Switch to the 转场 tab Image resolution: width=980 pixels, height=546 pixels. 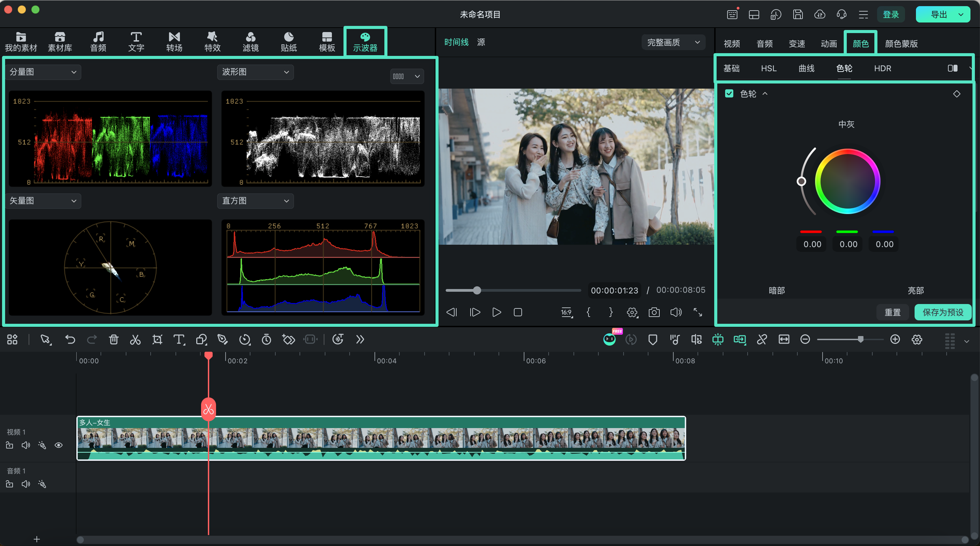click(x=174, y=42)
